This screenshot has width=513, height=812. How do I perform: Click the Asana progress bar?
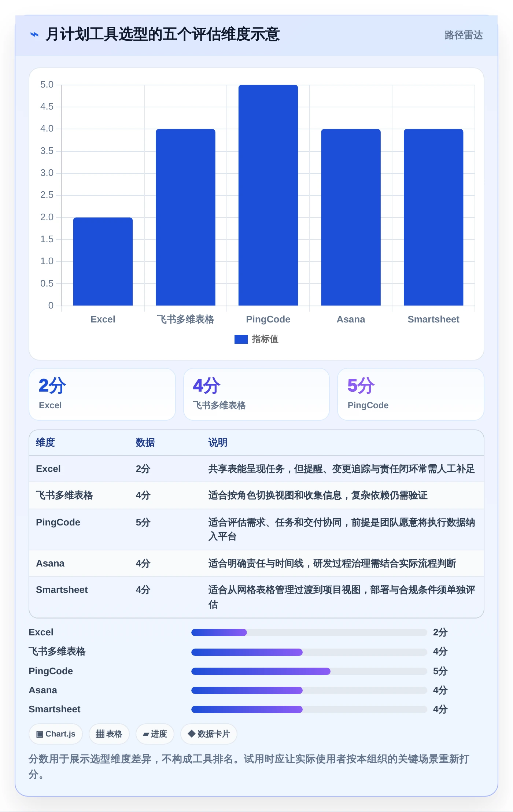(x=309, y=690)
